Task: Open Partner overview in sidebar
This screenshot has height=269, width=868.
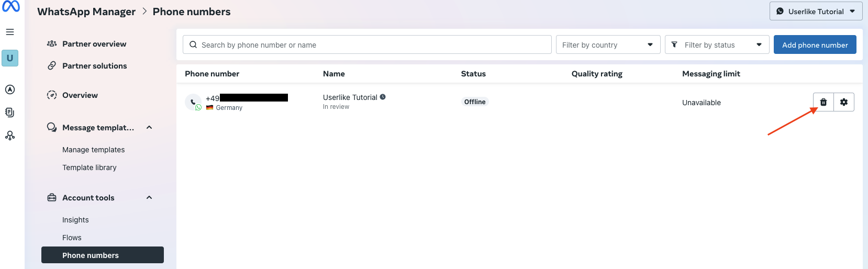Action: tap(94, 44)
